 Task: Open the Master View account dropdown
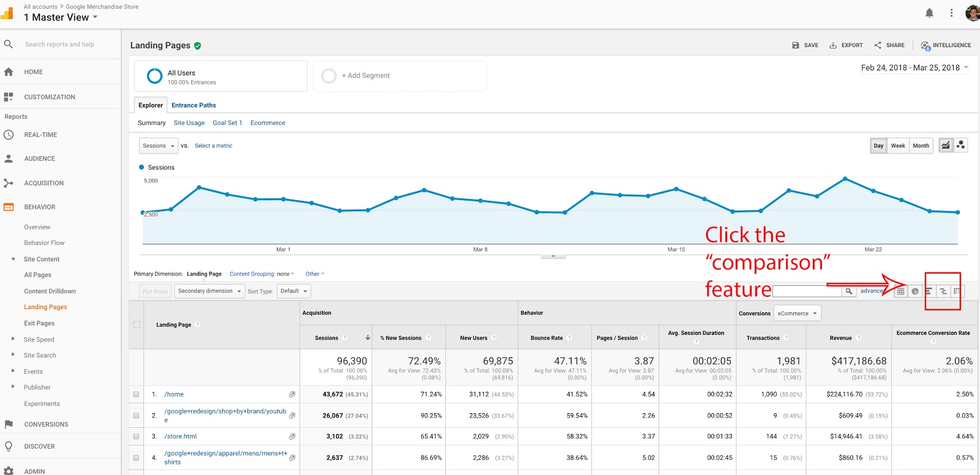[x=61, y=17]
